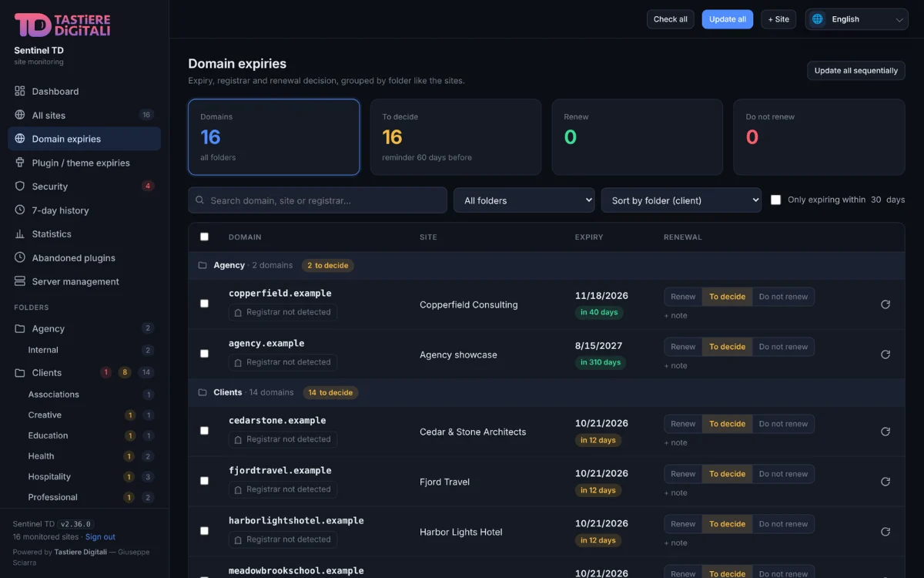Check the cedarstone.example row checkbox

(x=204, y=431)
